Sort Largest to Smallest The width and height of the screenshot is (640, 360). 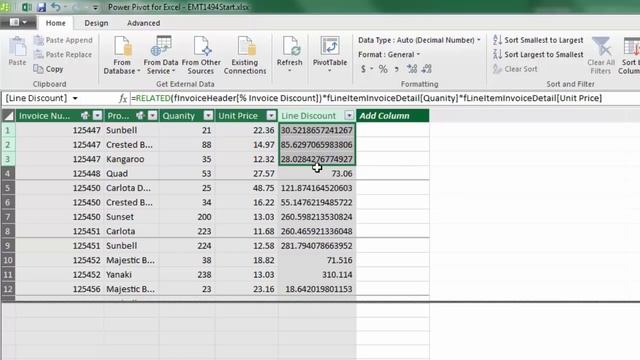(538, 54)
